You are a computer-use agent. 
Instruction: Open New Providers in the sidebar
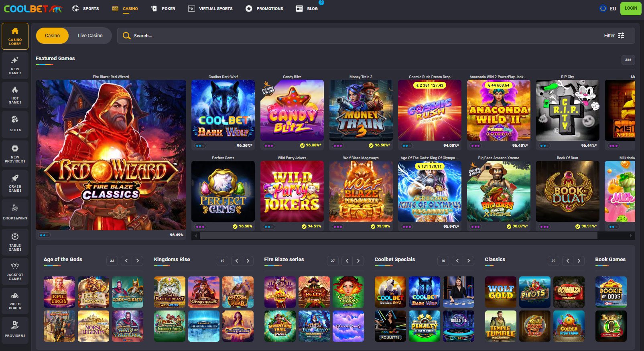[15, 154]
